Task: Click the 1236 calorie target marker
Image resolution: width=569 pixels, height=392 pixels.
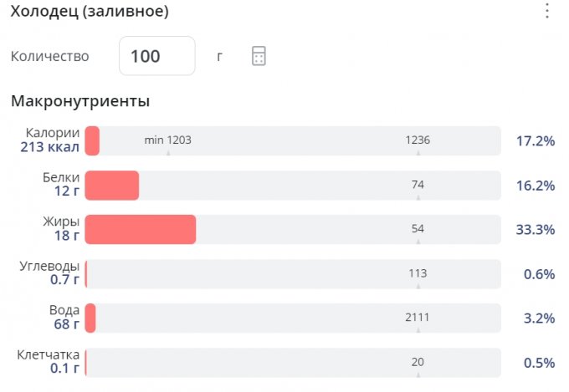Action: tap(418, 140)
